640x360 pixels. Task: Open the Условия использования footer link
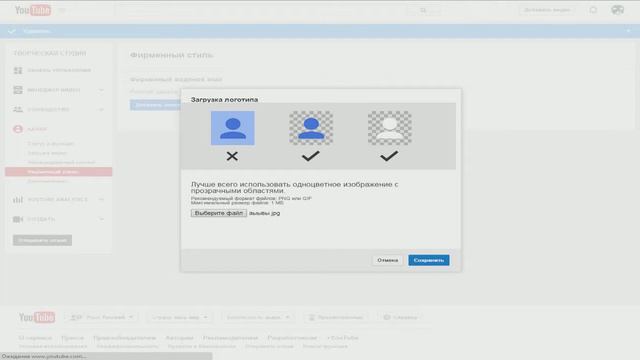click(53, 347)
